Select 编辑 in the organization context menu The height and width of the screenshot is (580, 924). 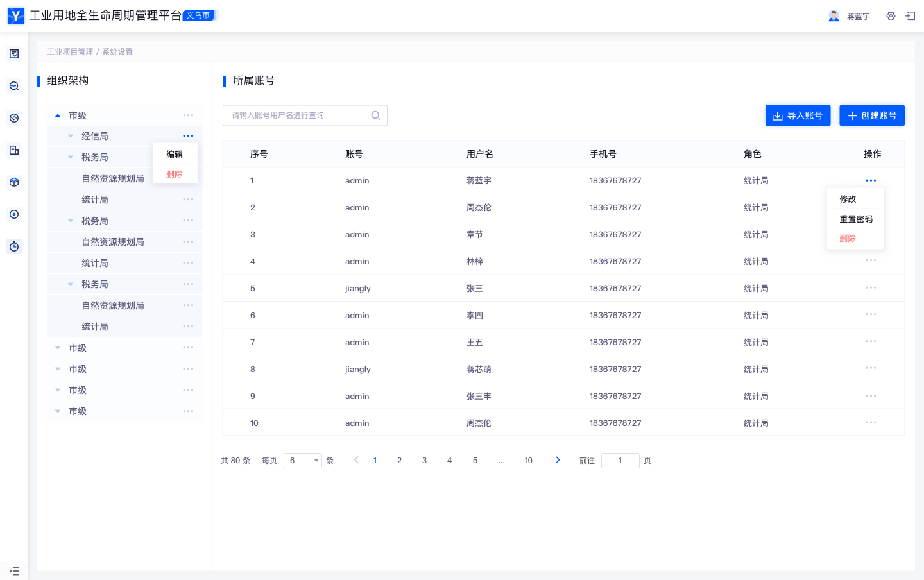[x=175, y=154]
